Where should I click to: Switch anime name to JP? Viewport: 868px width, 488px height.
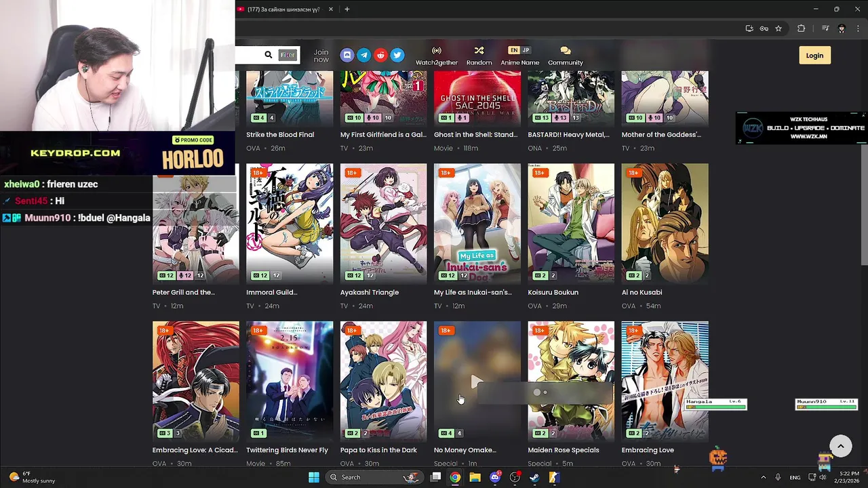tap(526, 50)
